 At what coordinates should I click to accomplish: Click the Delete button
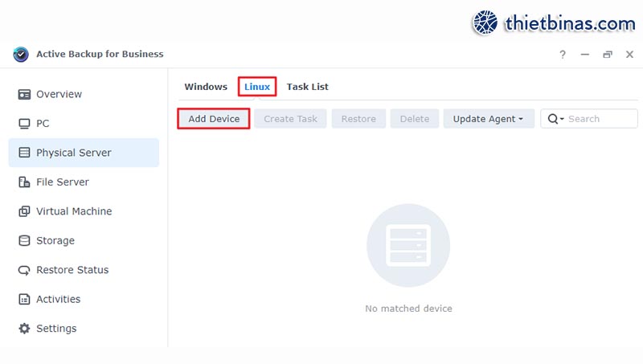click(x=415, y=119)
